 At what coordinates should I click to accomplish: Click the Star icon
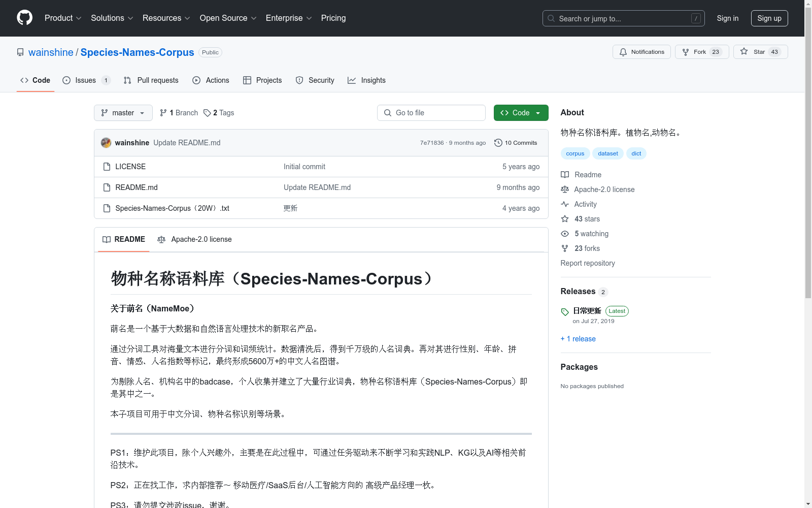(x=744, y=52)
